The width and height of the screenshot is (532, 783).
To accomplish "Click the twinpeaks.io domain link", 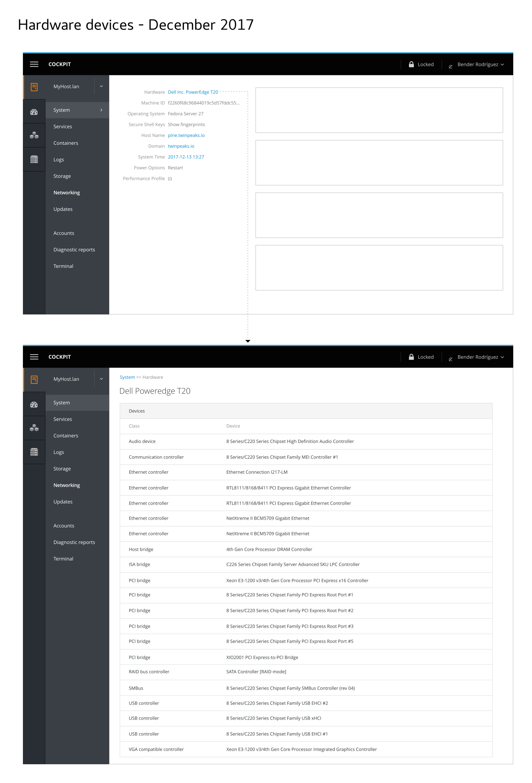I will 181,146.
